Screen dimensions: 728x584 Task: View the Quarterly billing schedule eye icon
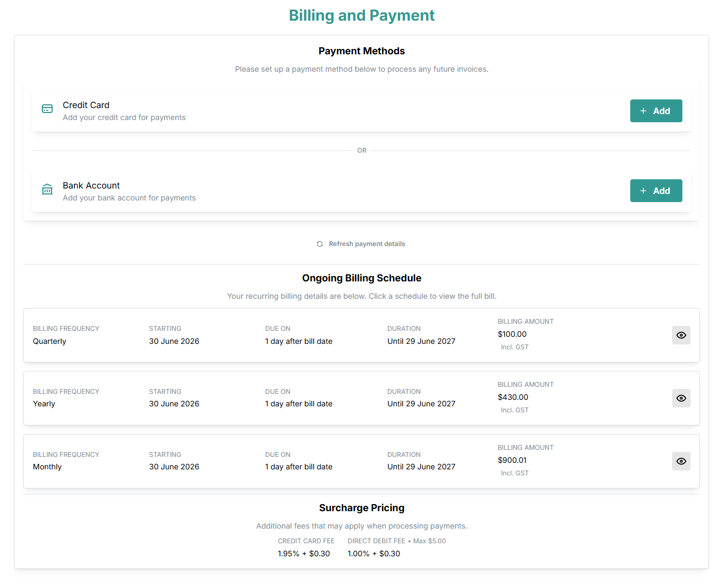[681, 335]
